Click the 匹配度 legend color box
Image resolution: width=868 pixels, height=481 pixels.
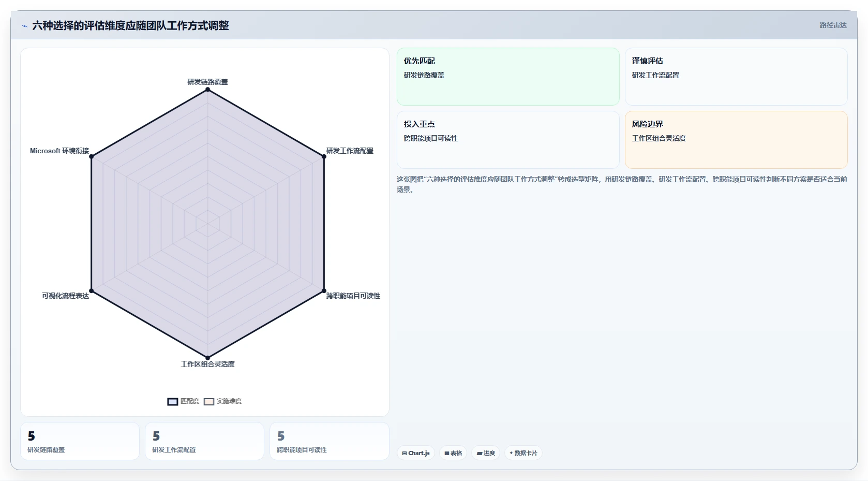[173, 401]
